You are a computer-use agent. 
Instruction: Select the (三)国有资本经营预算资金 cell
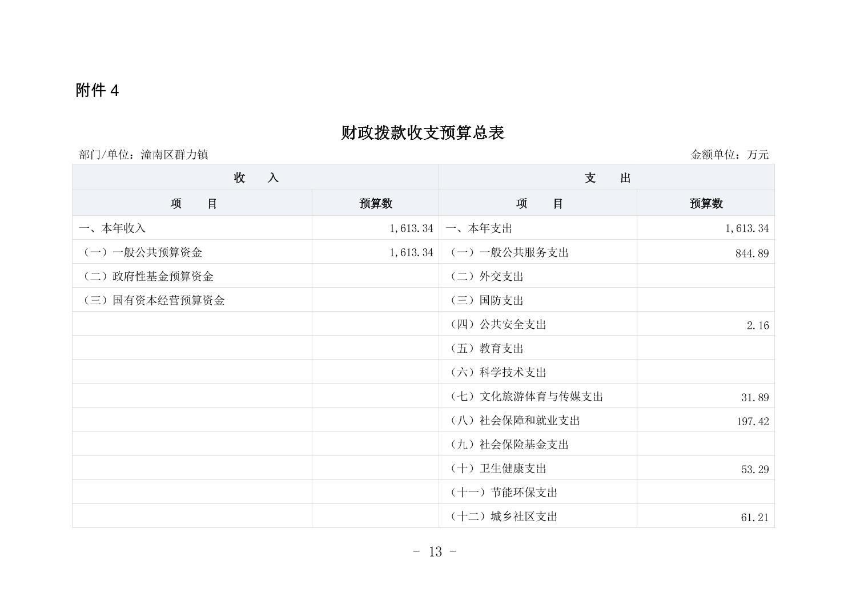coord(154,300)
